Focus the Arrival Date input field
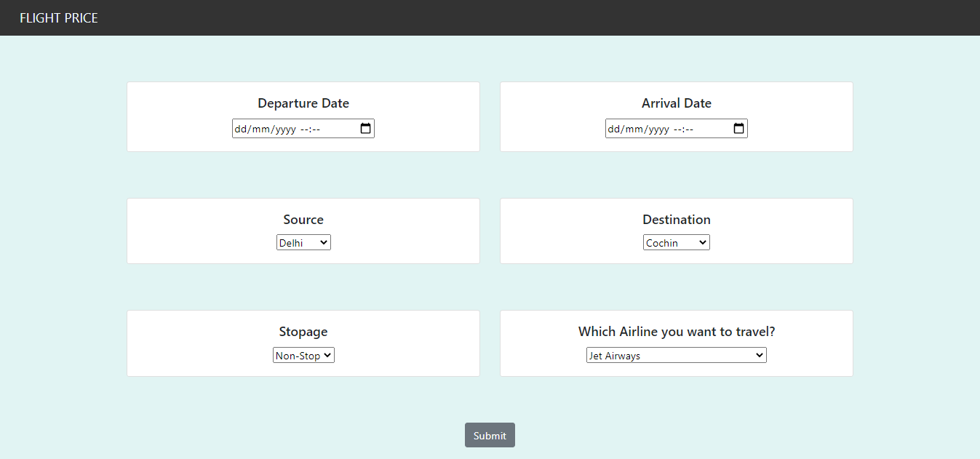Screen dimensions: 980x459 pos(677,129)
